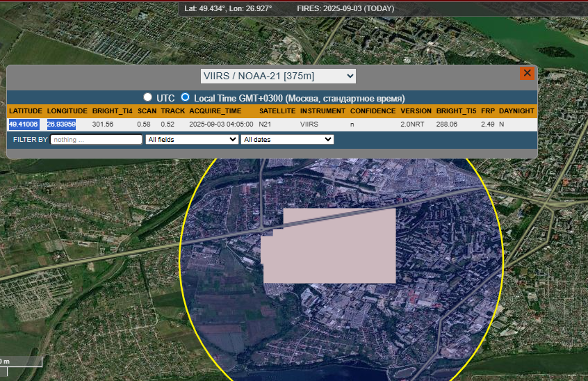
Task: Click the SCAN column header
Action: [147, 111]
